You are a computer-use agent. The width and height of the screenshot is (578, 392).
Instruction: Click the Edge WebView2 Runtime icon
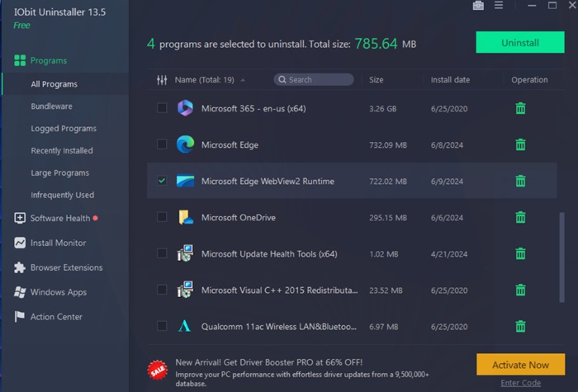pos(185,181)
